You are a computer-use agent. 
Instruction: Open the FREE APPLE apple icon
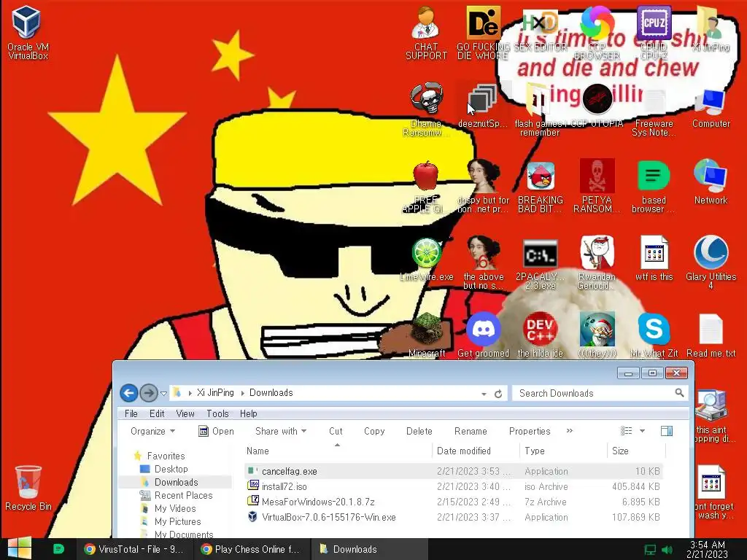[x=426, y=187]
